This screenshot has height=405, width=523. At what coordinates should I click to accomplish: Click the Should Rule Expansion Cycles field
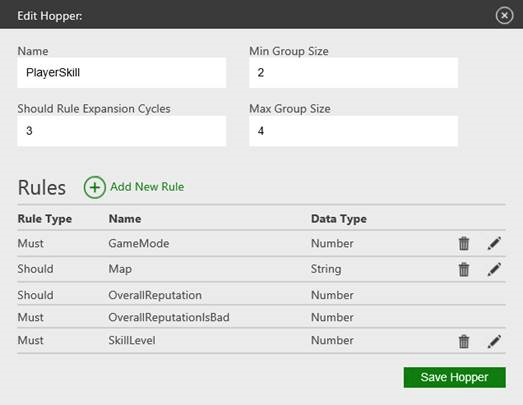coord(122,131)
